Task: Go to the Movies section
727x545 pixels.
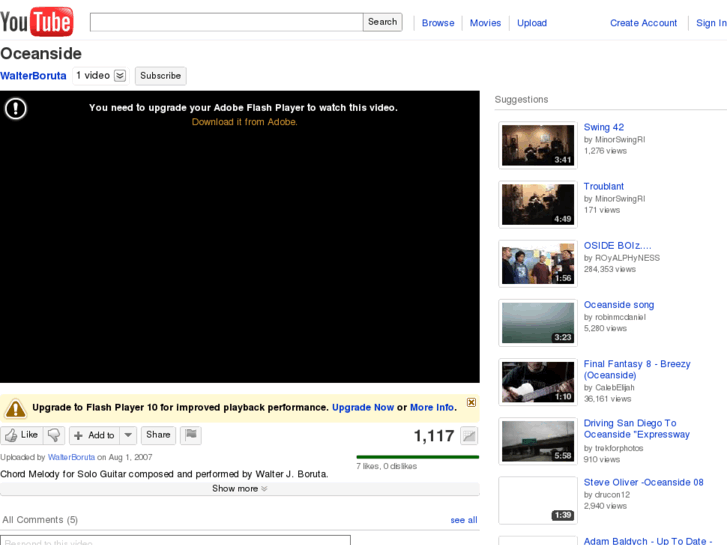Action: [x=485, y=23]
